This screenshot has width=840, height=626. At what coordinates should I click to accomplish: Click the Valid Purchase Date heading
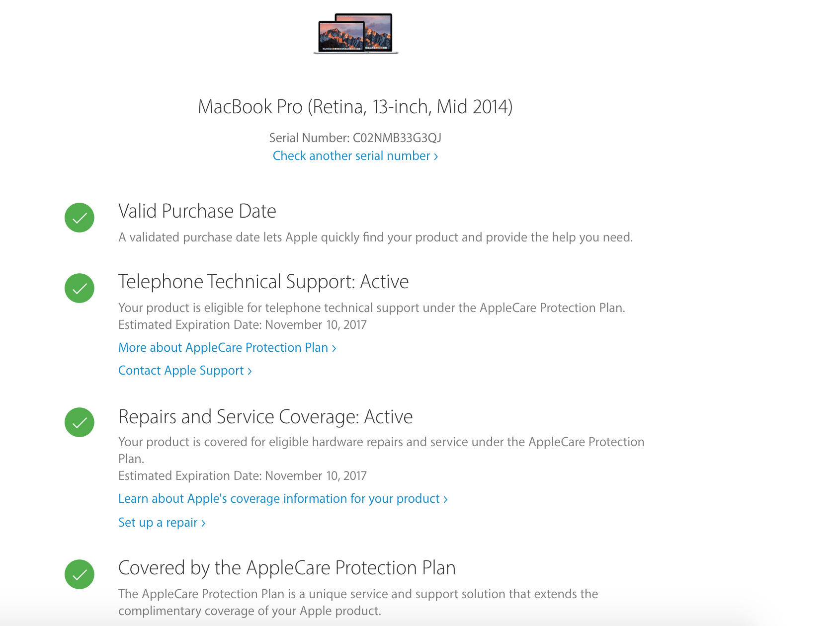(197, 211)
